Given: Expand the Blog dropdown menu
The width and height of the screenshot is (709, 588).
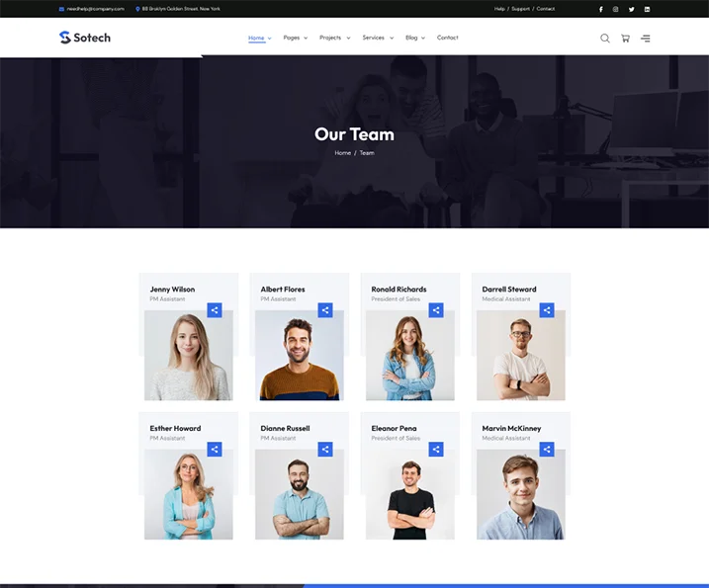Looking at the screenshot, I should 414,38.
